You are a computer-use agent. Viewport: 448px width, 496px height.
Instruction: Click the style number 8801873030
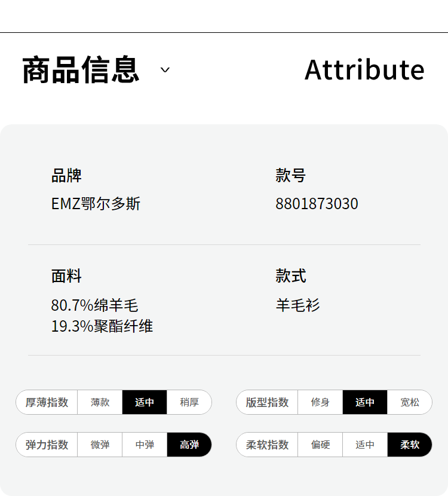(317, 204)
